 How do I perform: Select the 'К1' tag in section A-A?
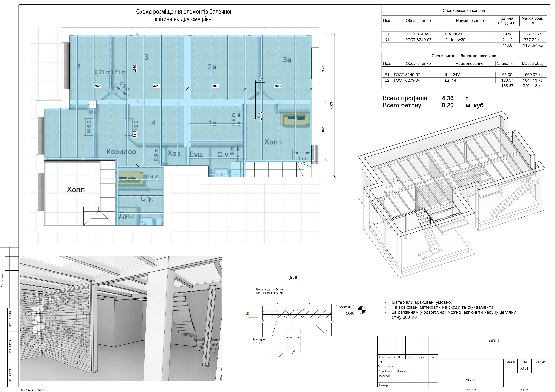(269, 356)
